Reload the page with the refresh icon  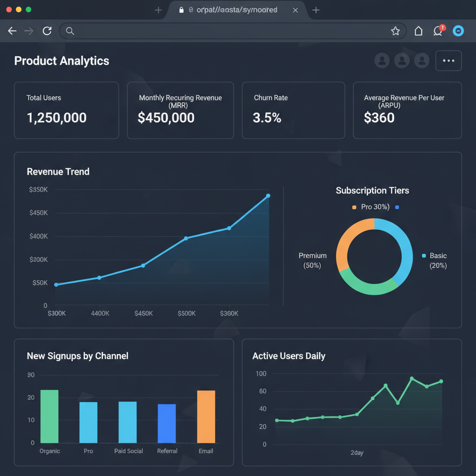point(47,31)
